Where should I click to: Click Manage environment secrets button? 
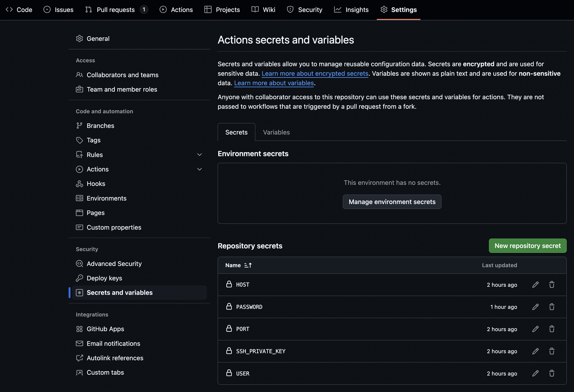(x=392, y=202)
